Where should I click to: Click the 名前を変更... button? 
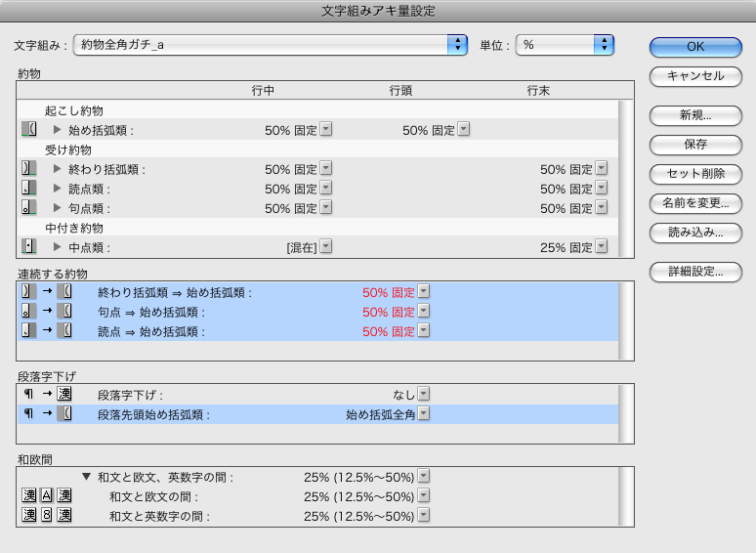695,203
